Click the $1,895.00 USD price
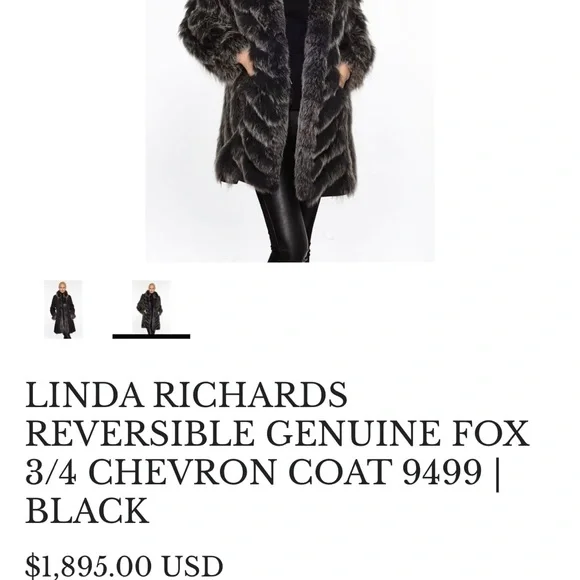Image resolution: width=580 pixels, height=580 pixels. [x=124, y=566]
